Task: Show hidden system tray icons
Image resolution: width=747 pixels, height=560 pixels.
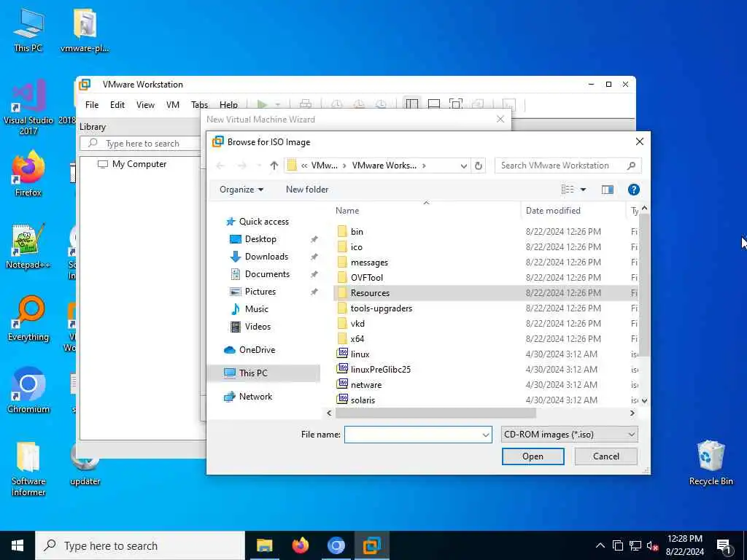Action: pos(600,545)
